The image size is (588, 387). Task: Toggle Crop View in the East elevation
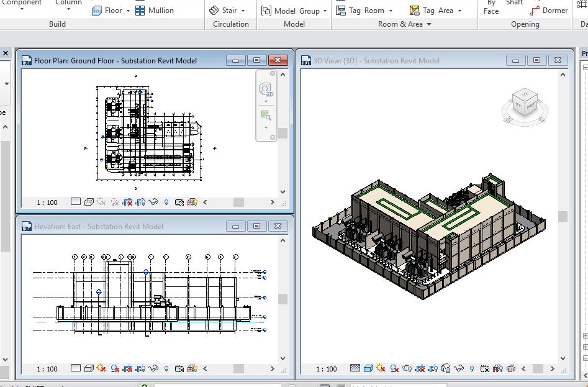128,368
